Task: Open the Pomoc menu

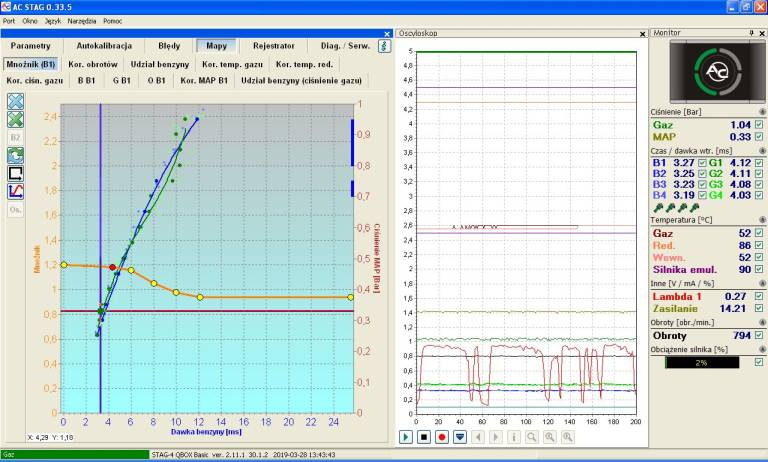Action: click(113, 21)
